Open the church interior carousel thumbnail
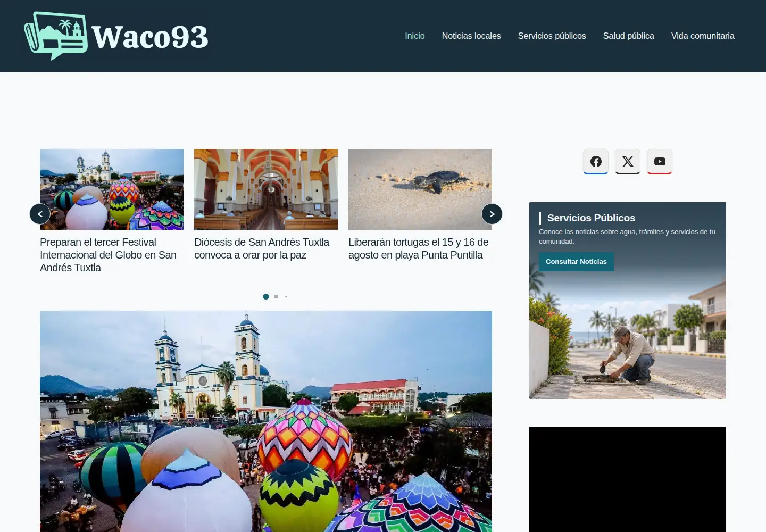Viewport: 766px width, 532px height. pyautogui.click(x=266, y=189)
